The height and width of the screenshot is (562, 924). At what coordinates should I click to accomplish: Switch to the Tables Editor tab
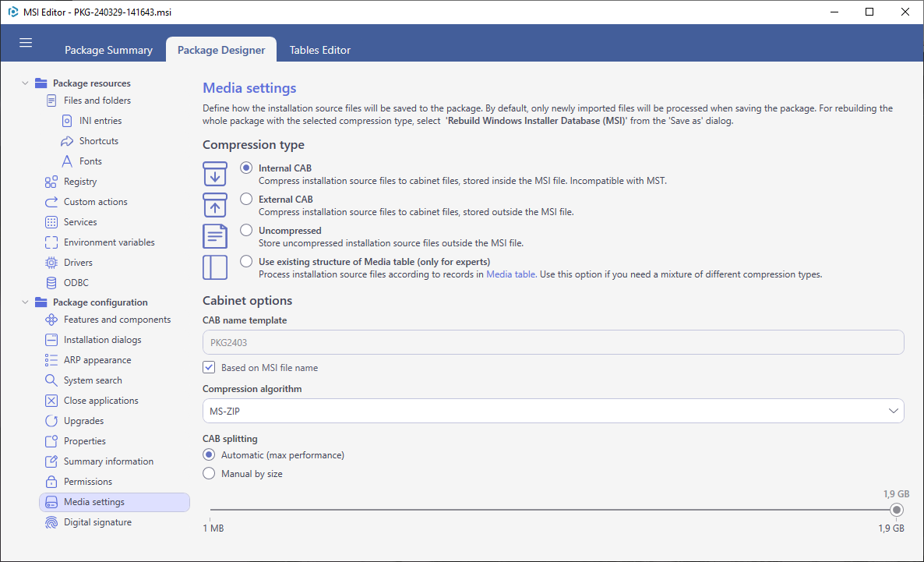(x=319, y=50)
